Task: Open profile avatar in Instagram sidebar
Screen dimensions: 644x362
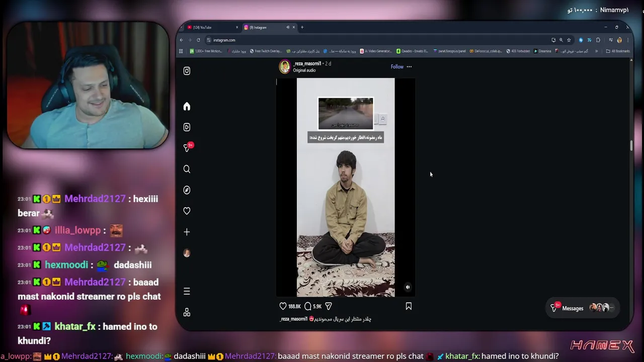Action: [x=187, y=253]
